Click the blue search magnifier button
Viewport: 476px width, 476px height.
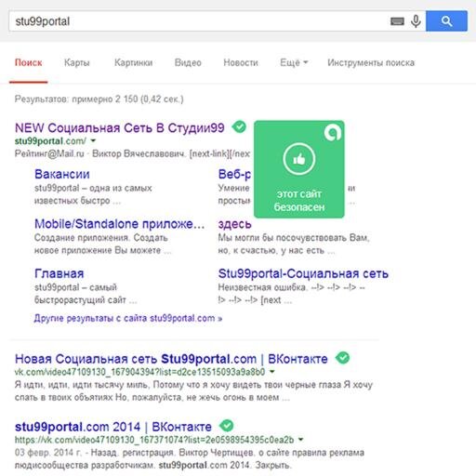pyautogui.click(x=446, y=21)
